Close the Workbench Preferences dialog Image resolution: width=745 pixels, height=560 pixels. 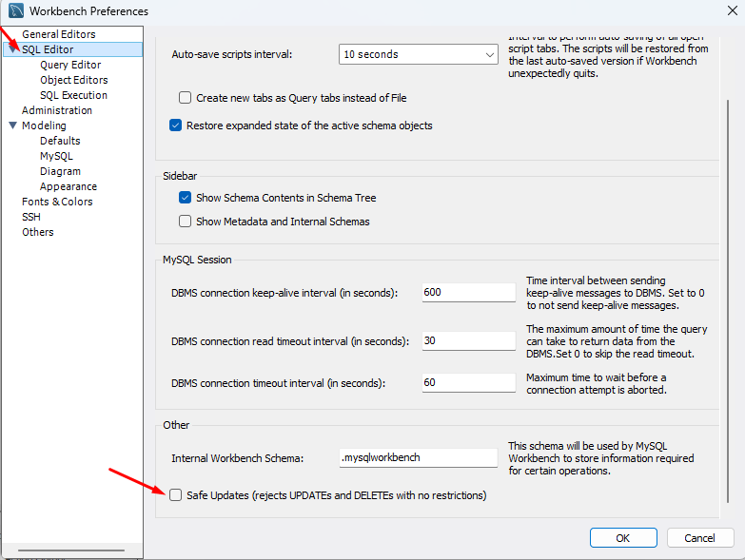(x=733, y=10)
